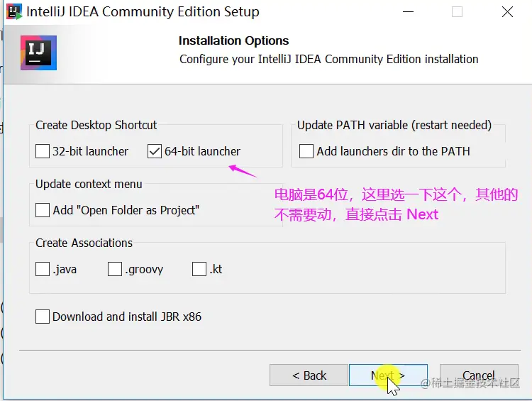Viewport: 532px width, 401px height.
Task: Click the "Create Associations" group label
Action: (x=84, y=243)
